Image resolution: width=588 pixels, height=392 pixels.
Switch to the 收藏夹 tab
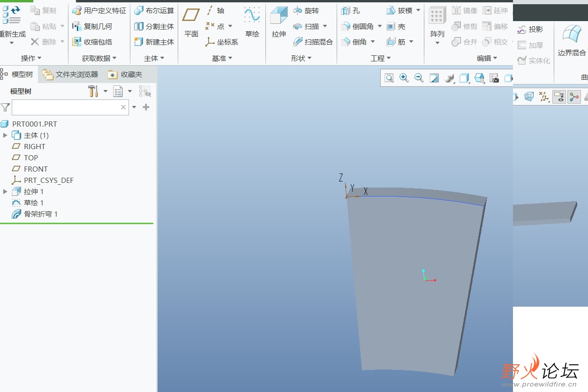tap(125, 74)
